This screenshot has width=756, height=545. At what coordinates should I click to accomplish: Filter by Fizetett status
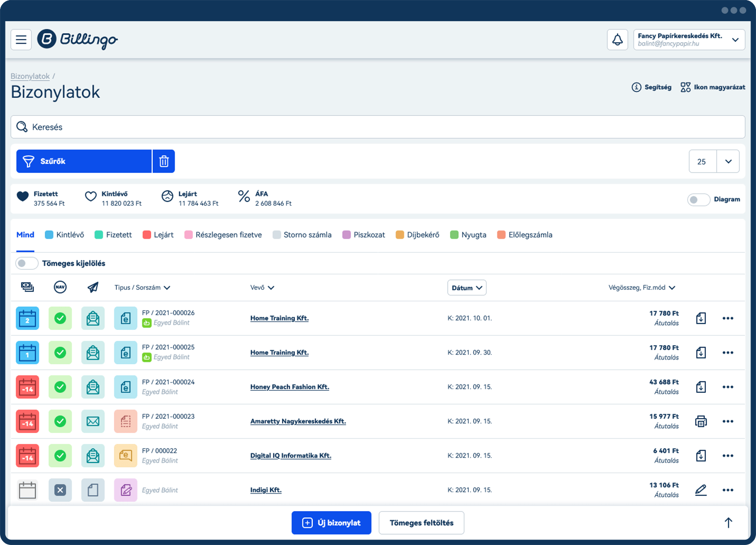pos(113,235)
